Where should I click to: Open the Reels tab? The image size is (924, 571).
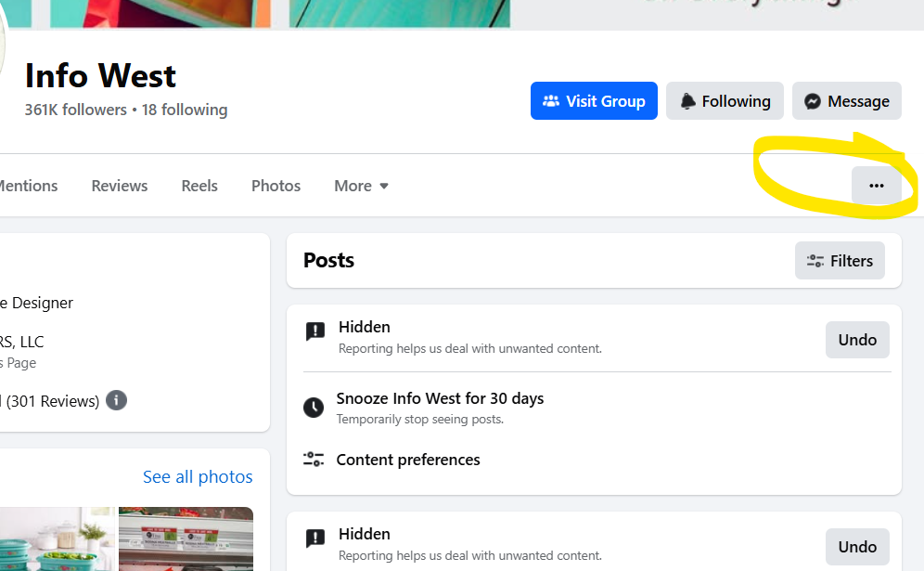point(199,186)
